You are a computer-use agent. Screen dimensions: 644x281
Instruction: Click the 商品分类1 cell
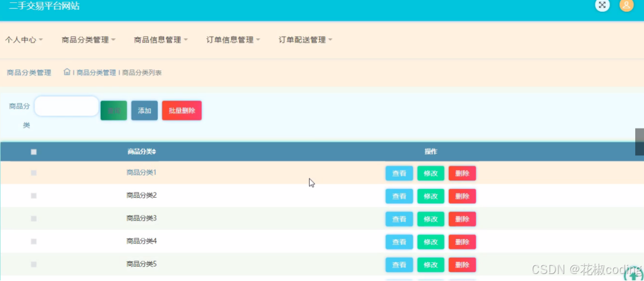[141, 173]
